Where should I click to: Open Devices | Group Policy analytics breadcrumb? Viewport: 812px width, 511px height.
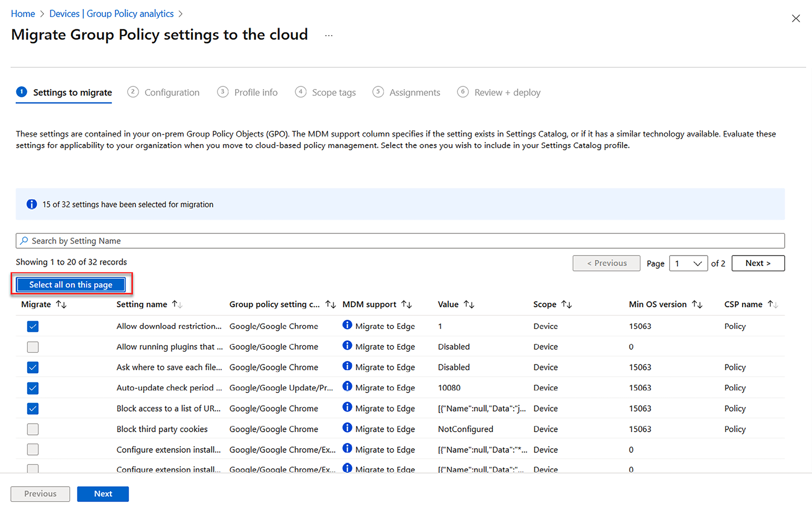(111, 14)
